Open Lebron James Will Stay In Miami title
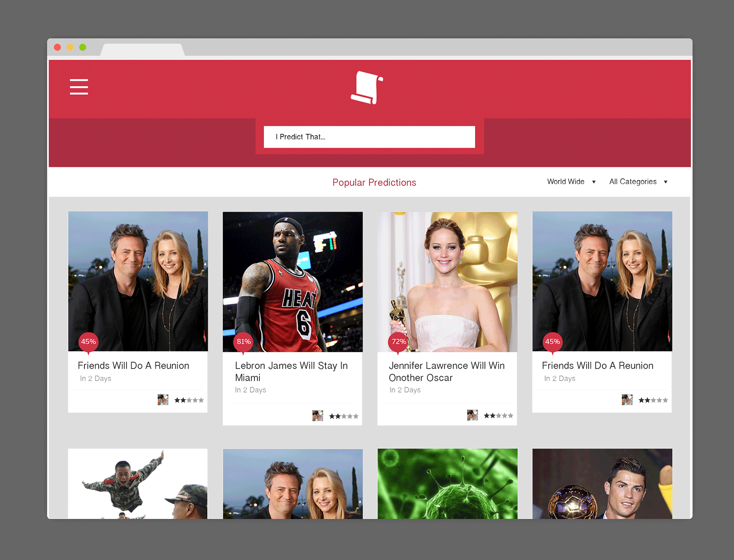Viewport: 734px width, 560px height. tap(291, 371)
